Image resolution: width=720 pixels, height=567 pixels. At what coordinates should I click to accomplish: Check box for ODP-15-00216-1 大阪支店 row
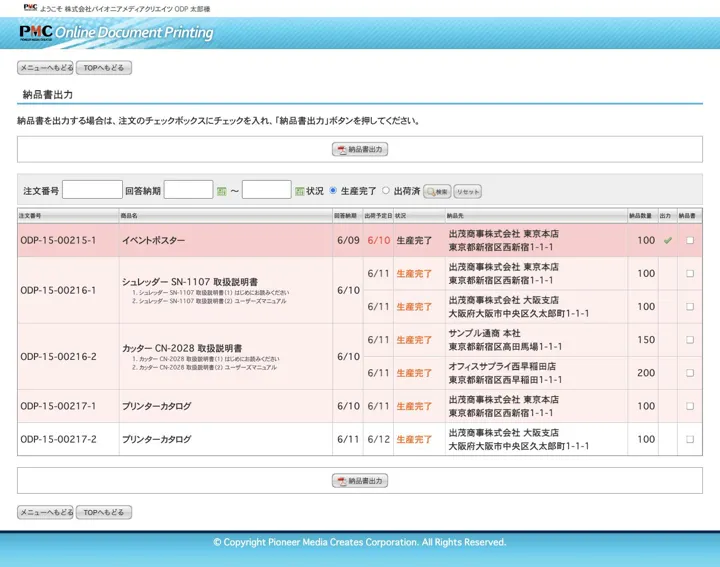690,306
